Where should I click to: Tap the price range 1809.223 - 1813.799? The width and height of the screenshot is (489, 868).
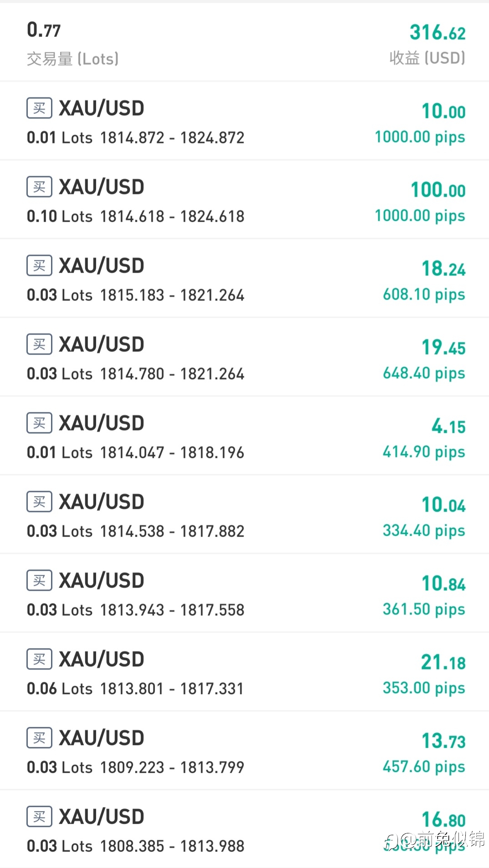[x=172, y=767]
